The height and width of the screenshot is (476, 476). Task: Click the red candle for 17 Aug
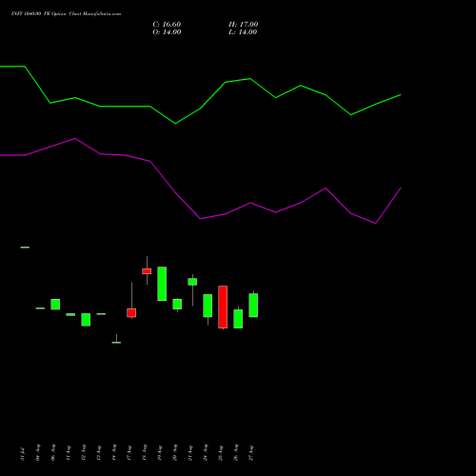click(131, 313)
